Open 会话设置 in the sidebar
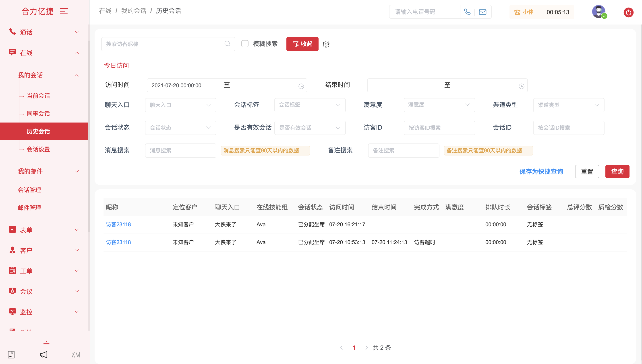The image size is (642, 364). point(38,149)
